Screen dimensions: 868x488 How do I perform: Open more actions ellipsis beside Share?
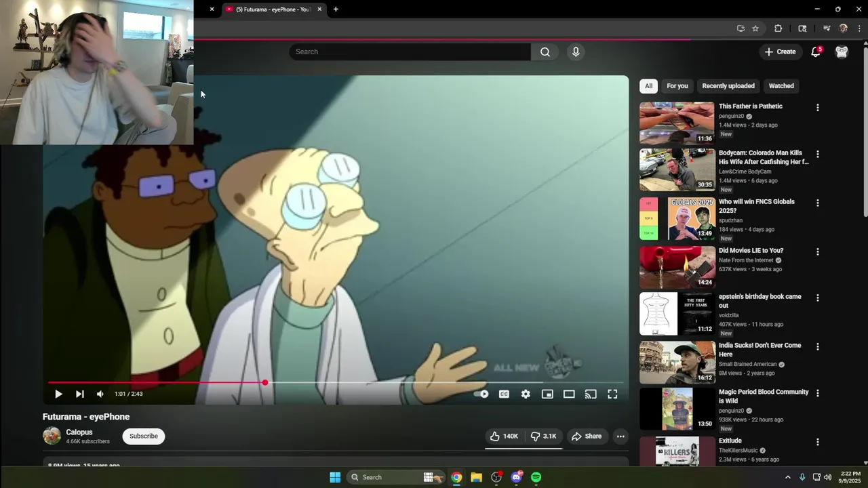pos(620,436)
